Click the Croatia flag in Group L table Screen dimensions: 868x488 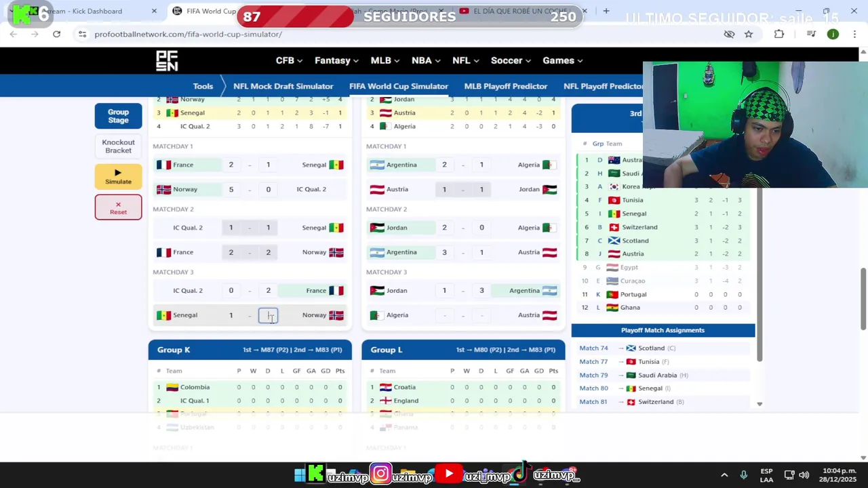(385, 387)
